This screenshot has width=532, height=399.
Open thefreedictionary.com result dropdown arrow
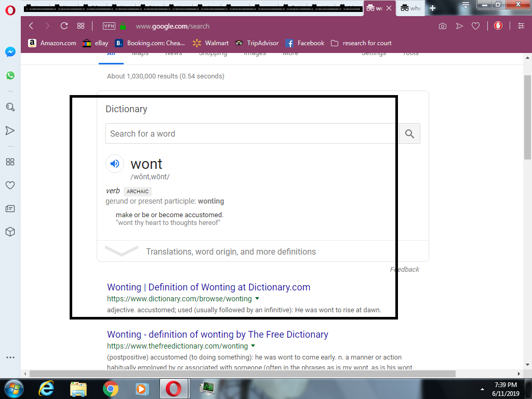click(x=253, y=345)
